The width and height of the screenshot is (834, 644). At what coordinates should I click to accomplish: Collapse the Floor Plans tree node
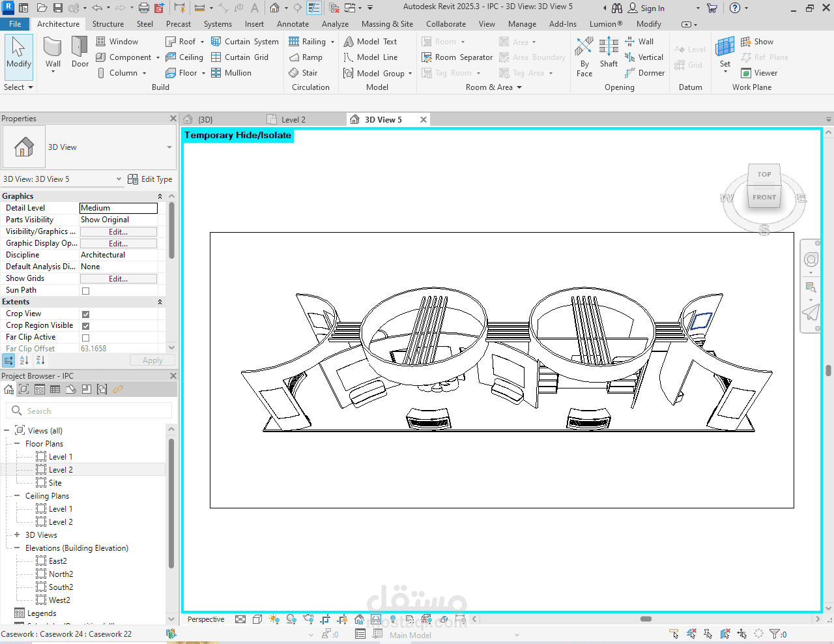click(17, 444)
